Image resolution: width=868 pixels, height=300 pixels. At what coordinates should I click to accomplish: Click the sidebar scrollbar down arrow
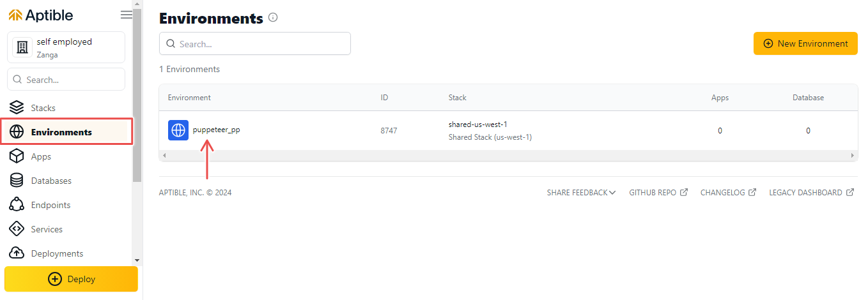[x=137, y=260]
